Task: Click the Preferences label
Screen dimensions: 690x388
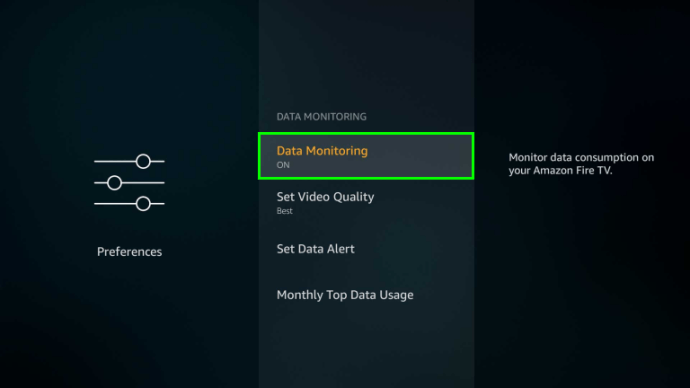Action: pyautogui.click(x=129, y=252)
